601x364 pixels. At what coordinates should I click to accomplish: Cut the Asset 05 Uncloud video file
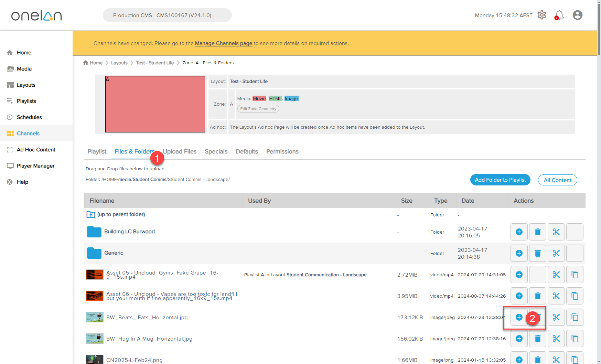pos(556,275)
